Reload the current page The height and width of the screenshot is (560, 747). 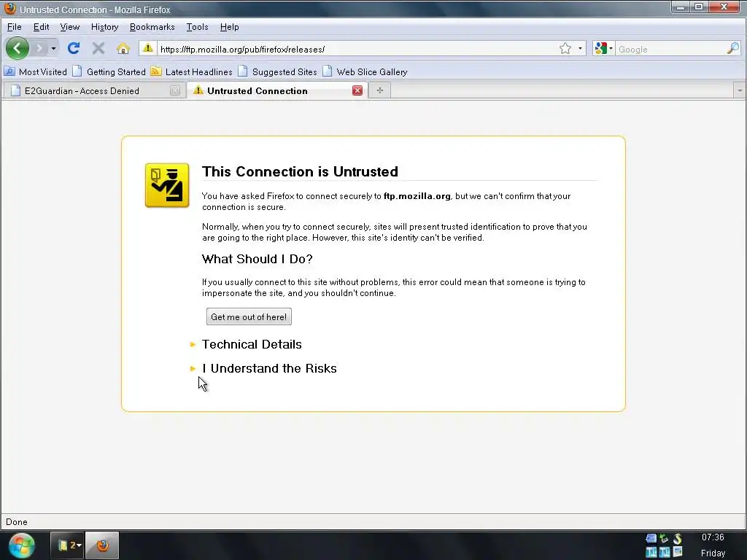pos(74,48)
